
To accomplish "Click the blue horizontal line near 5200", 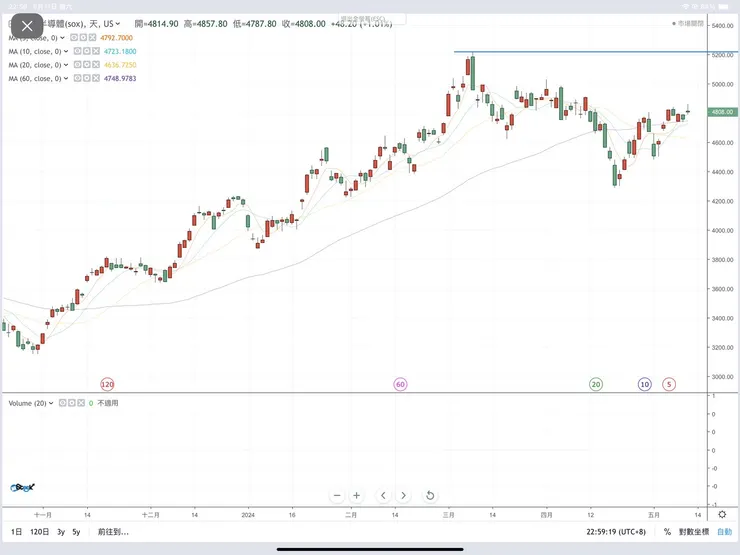I will [580, 51].
